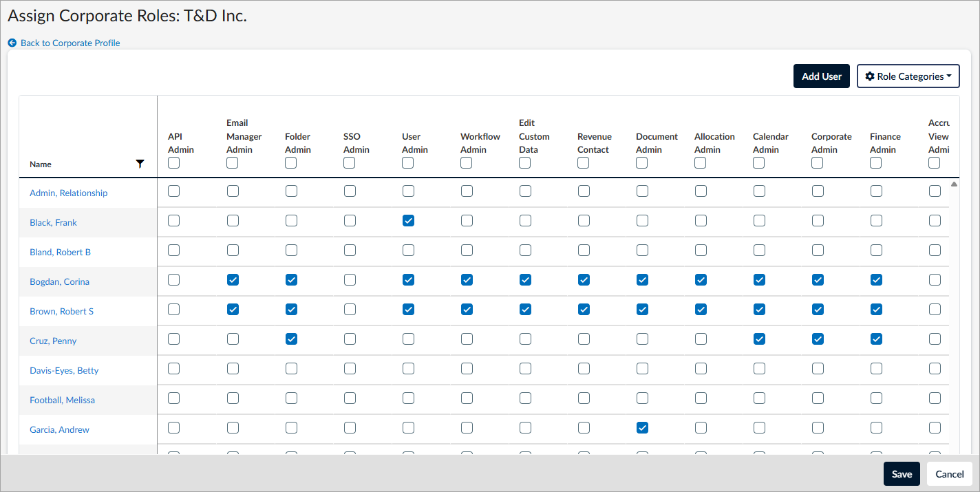
Task: Uncheck User Admin for Black, Frank
Action: click(408, 221)
